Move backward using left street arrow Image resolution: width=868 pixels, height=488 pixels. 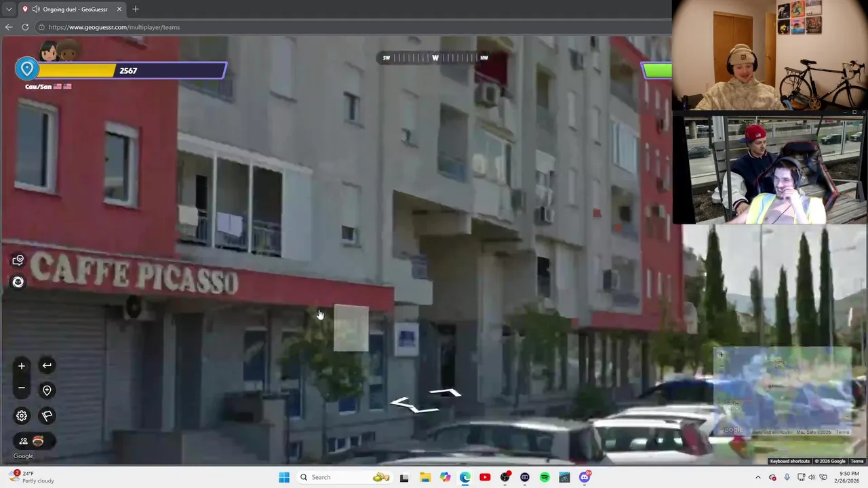412,405
